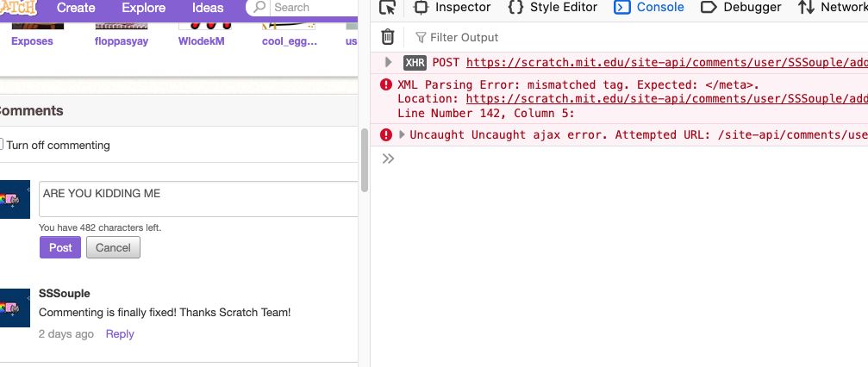This screenshot has height=367, width=868.
Task: Open Ideas in Scratch navigation
Action: pos(208,8)
